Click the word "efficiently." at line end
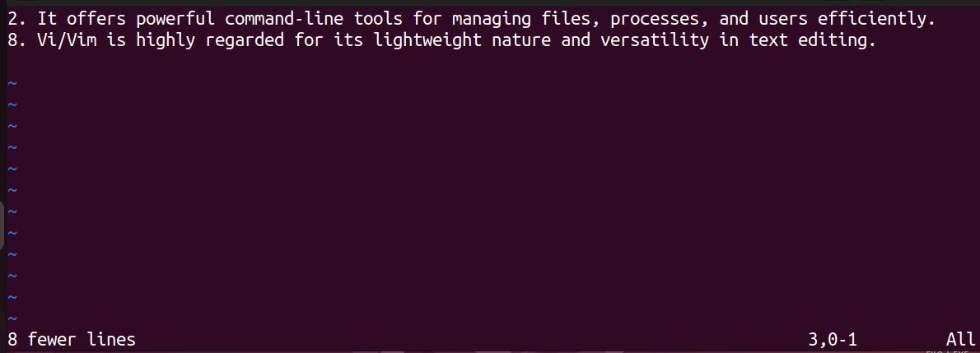Screen dimensions: 980x353 875,20
